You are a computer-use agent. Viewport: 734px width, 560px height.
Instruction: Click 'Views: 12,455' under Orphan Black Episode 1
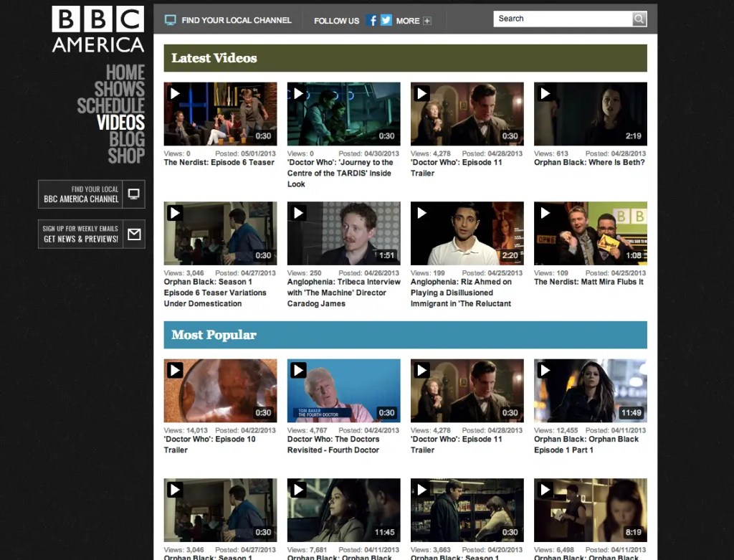tap(556, 430)
